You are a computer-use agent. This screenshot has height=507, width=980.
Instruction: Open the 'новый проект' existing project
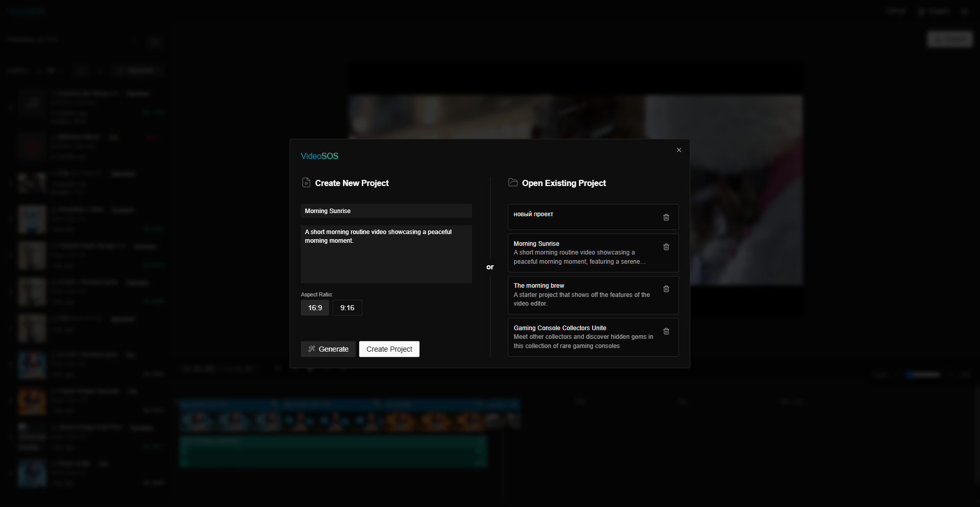coord(582,217)
